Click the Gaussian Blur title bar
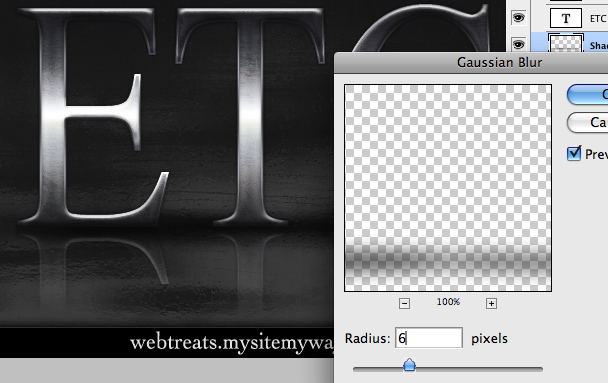Viewport: 608px width, 383px height. (471, 62)
